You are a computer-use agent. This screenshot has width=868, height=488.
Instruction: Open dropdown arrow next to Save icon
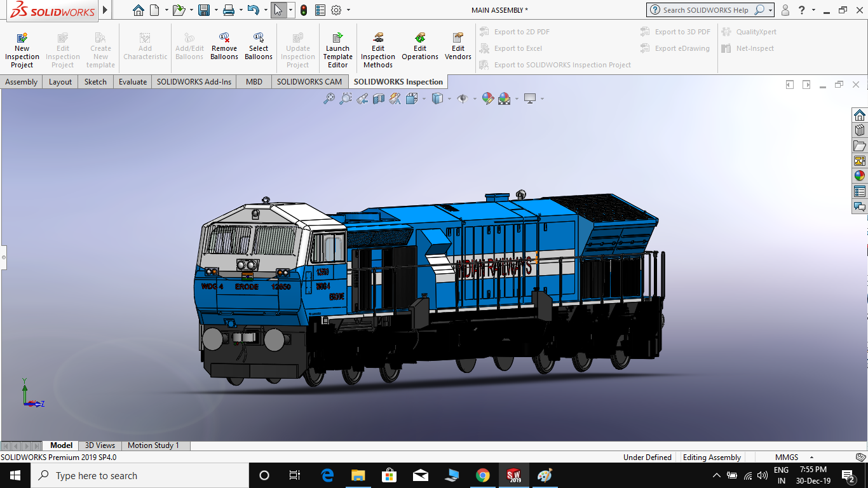point(216,10)
